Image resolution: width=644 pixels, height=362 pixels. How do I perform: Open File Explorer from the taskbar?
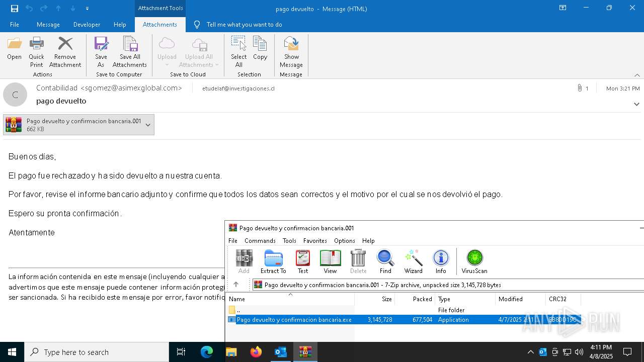point(231,352)
